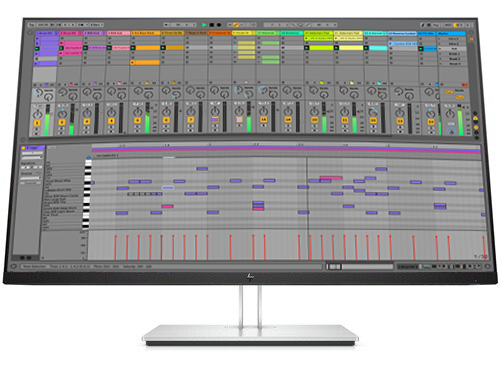Select the highlighted light-blue note in the piano roll
This screenshot has height=367, width=500.
[x=168, y=188]
